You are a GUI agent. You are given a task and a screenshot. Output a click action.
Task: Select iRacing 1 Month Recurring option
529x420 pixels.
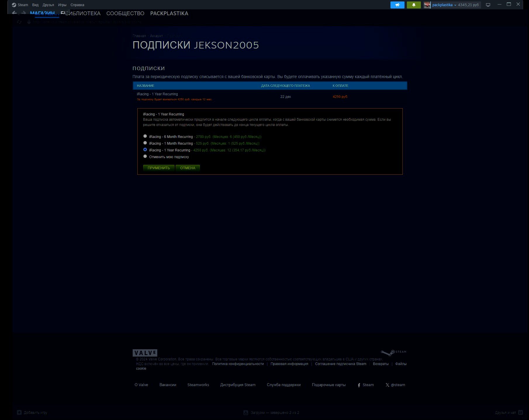click(145, 143)
